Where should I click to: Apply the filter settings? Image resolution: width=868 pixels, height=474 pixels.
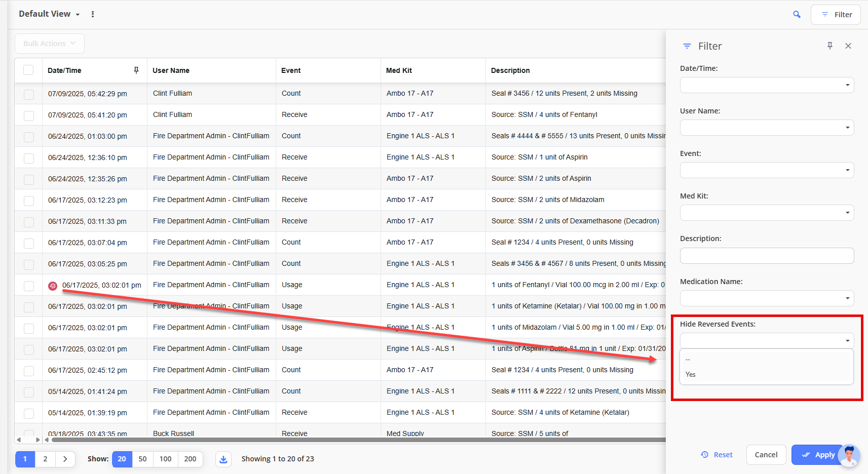click(818, 455)
